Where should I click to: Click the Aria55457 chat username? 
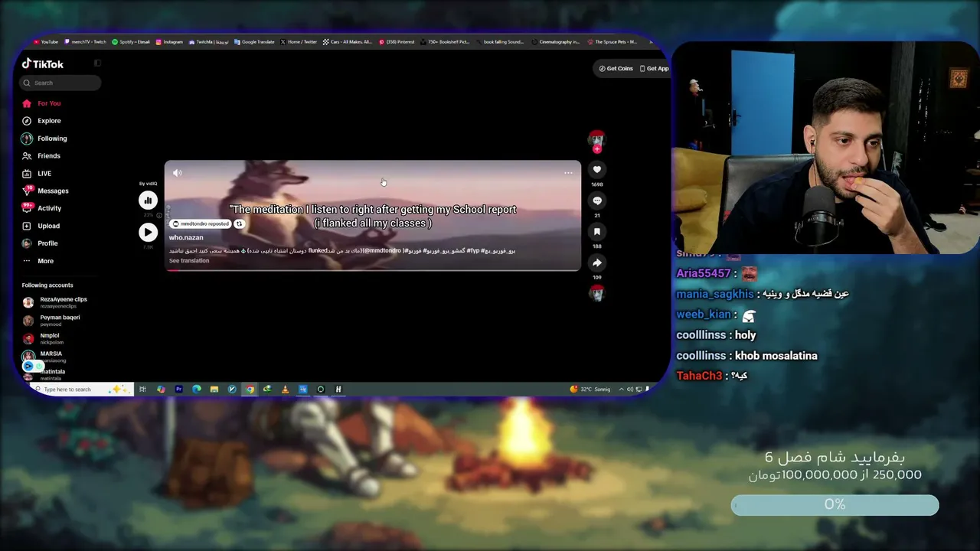pos(704,273)
